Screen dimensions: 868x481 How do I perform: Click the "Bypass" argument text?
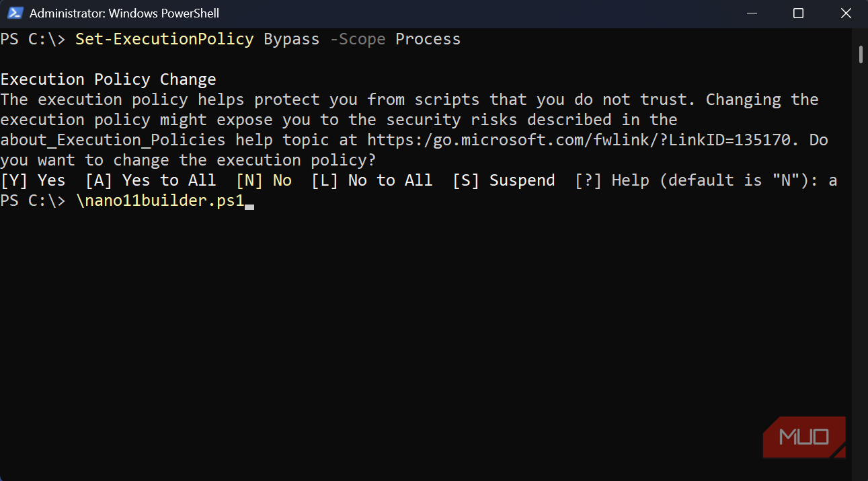coord(291,39)
